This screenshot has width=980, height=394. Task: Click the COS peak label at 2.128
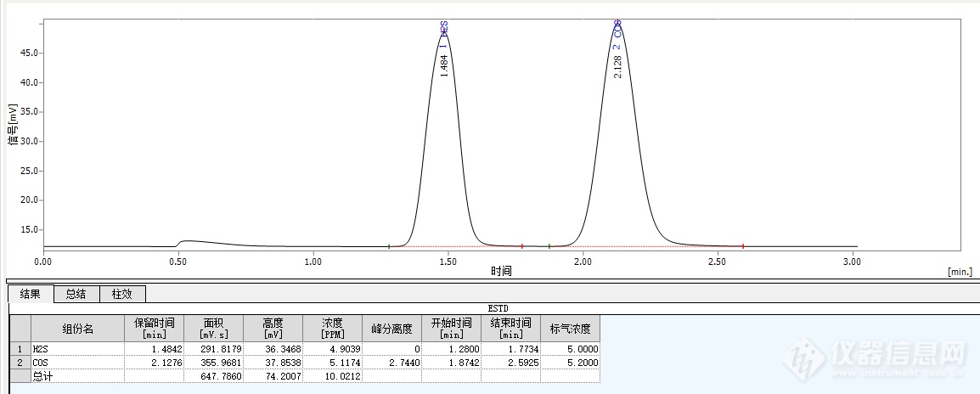pos(617,48)
